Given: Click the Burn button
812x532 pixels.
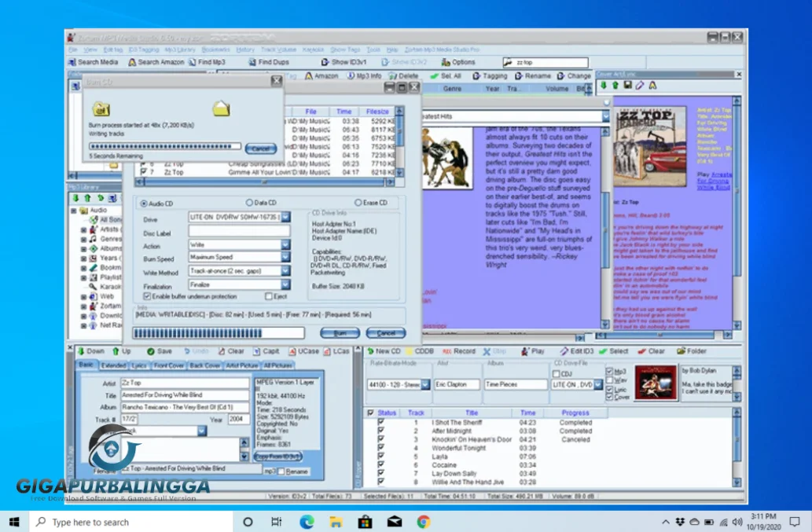Looking at the screenshot, I should point(340,332).
